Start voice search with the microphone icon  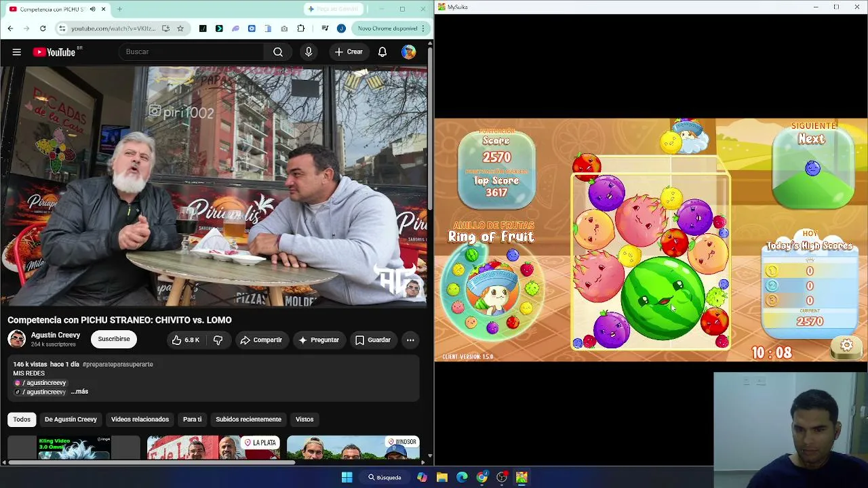click(309, 52)
